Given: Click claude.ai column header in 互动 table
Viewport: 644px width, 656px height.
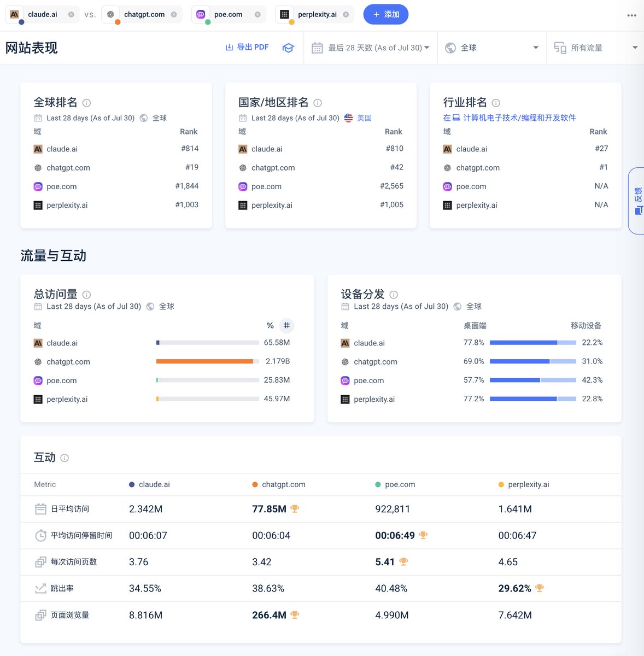Looking at the screenshot, I should pyautogui.click(x=149, y=484).
